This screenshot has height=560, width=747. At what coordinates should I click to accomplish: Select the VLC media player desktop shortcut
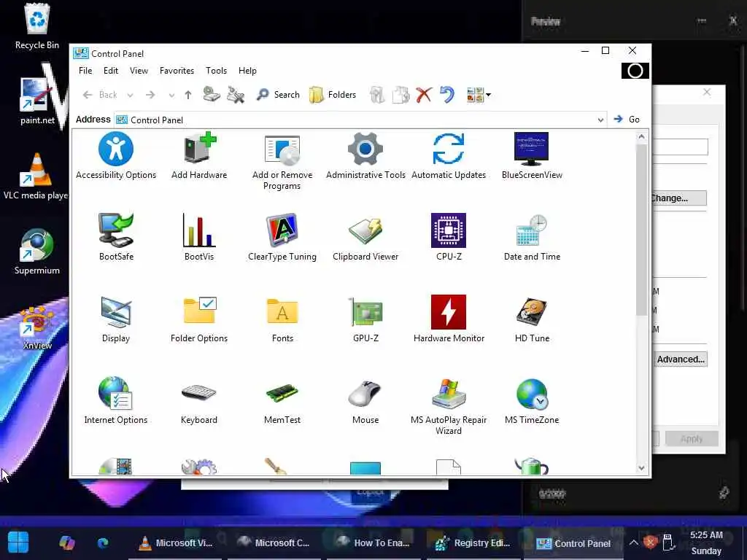point(36,176)
